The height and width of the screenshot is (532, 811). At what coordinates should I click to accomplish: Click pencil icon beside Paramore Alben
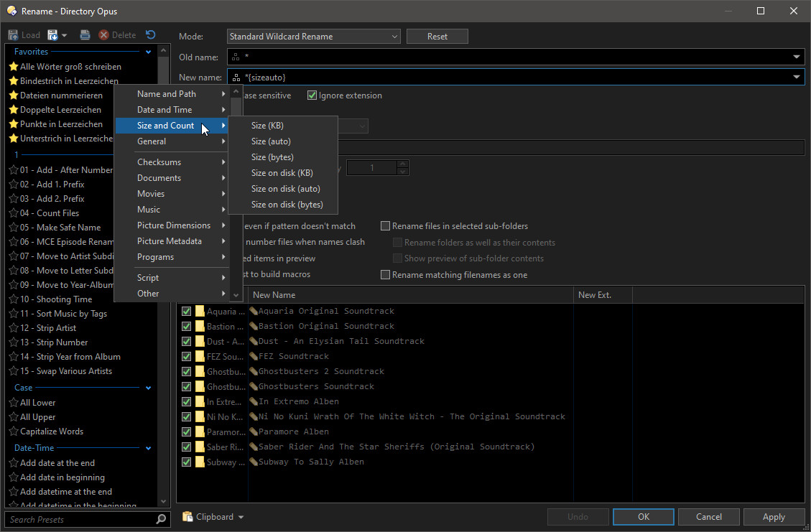pyautogui.click(x=254, y=431)
